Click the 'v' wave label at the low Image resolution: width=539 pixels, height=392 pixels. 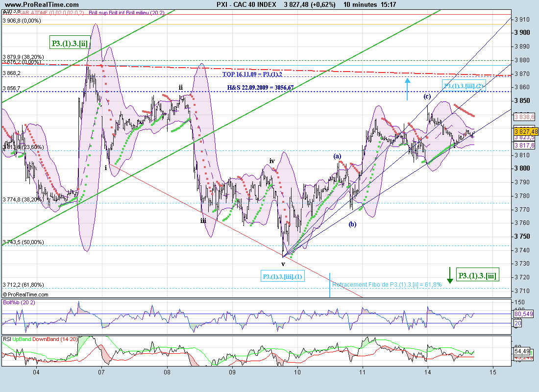point(283,264)
